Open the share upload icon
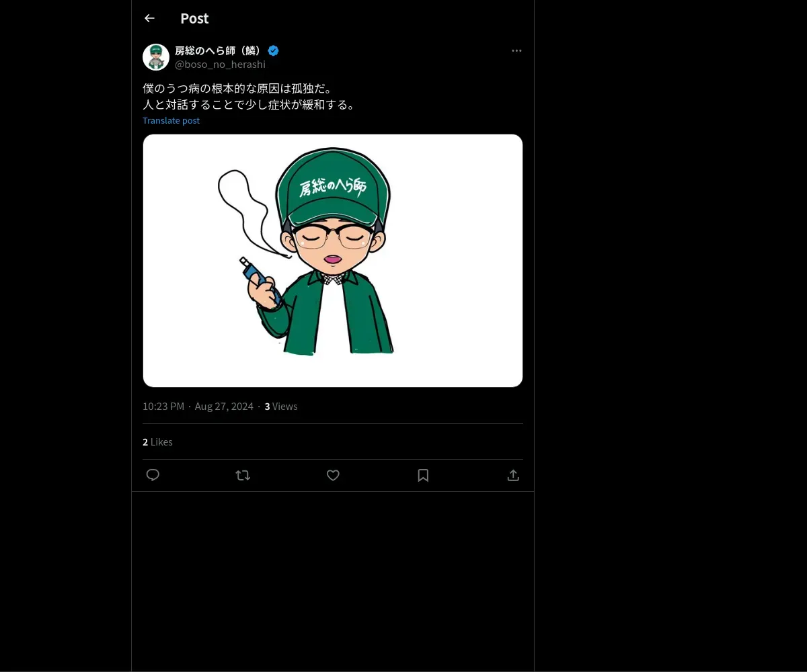Viewport: 807px width, 672px height. [513, 475]
